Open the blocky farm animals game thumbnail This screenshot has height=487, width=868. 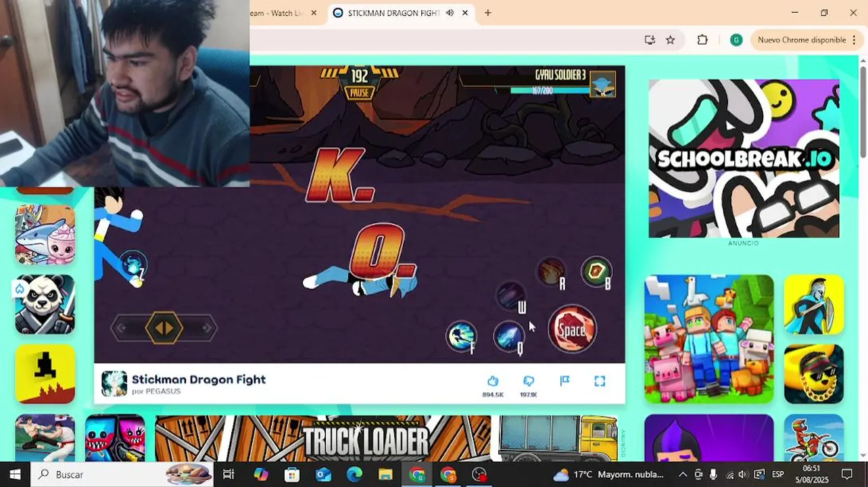coord(709,339)
